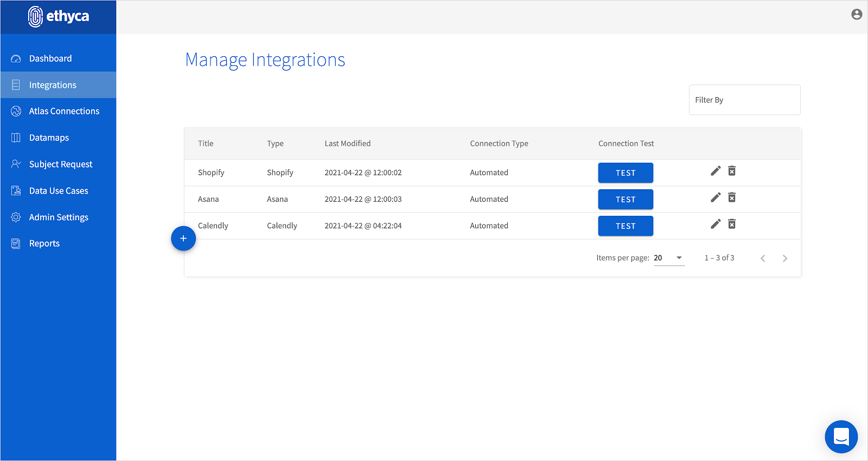Open Admin Settings menu label
Image resolution: width=868 pixels, height=461 pixels.
click(59, 217)
